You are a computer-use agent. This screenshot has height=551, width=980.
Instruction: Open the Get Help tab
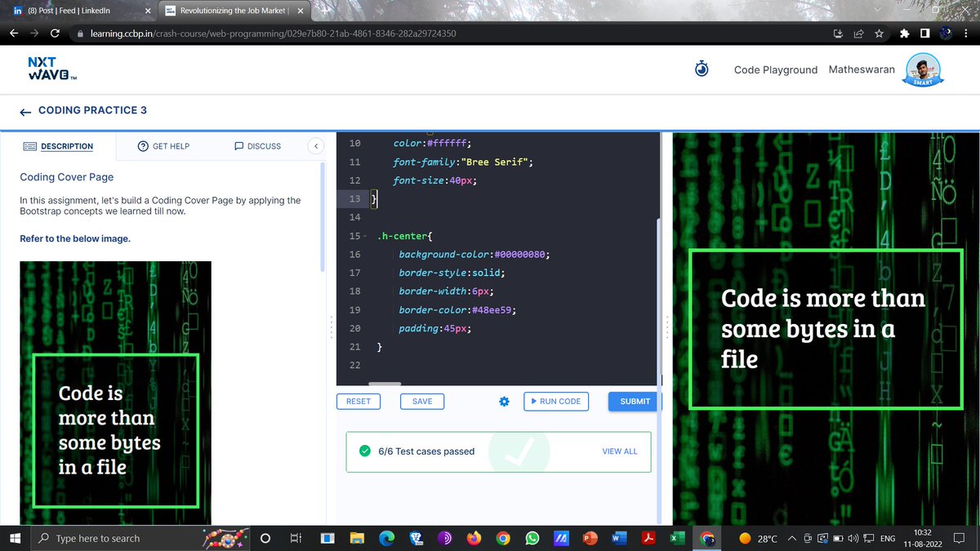pyautogui.click(x=163, y=146)
